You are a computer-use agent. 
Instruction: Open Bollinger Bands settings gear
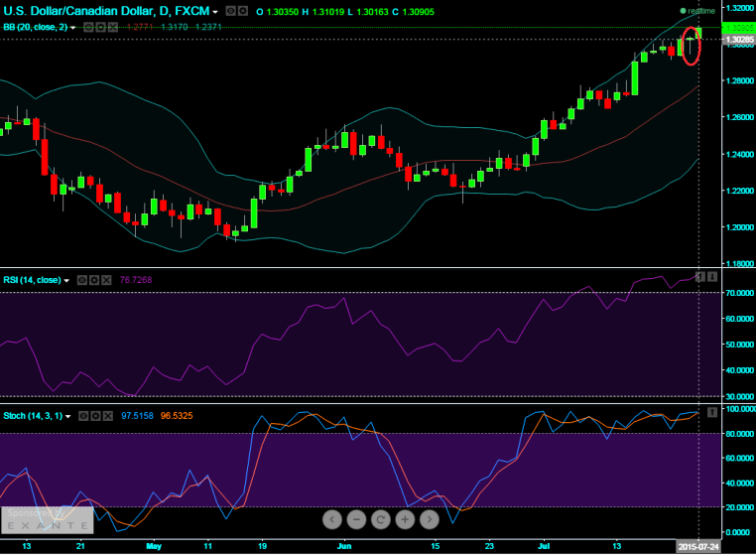click(101, 27)
